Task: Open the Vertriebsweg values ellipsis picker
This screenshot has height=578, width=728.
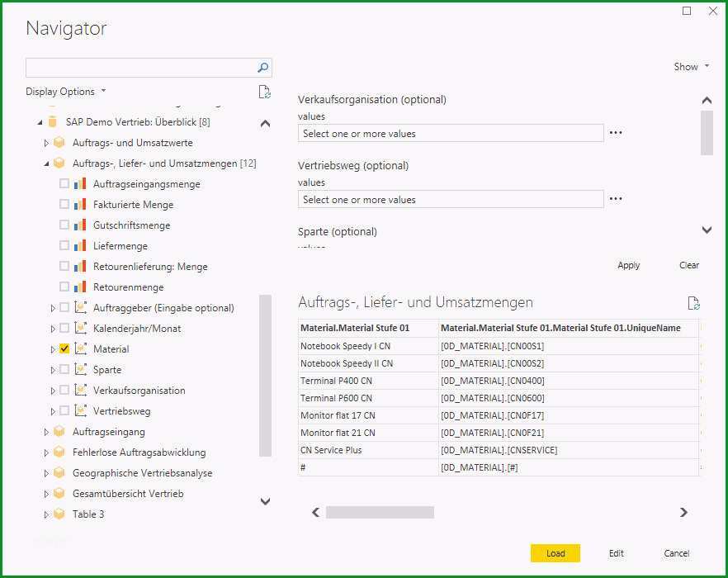Action: [616, 199]
